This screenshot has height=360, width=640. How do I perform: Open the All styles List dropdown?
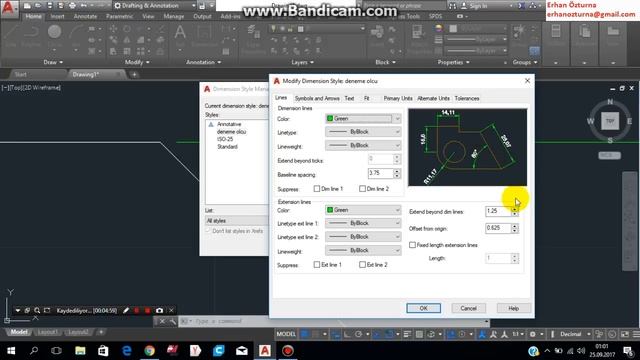pos(237,221)
